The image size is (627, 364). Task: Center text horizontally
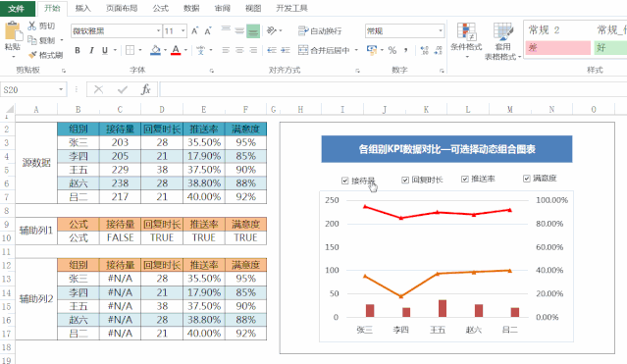click(x=239, y=50)
